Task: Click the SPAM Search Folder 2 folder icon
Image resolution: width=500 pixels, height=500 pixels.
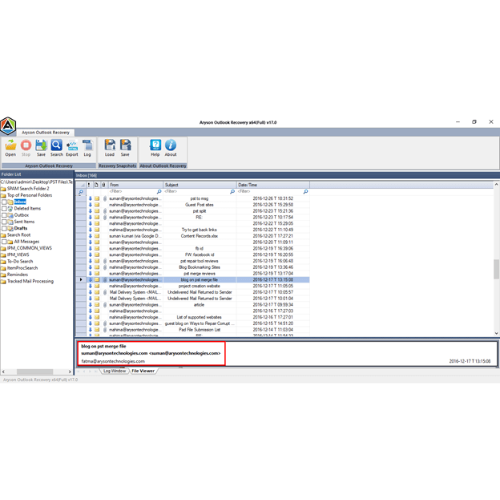Action: pyautogui.click(x=3, y=189)
